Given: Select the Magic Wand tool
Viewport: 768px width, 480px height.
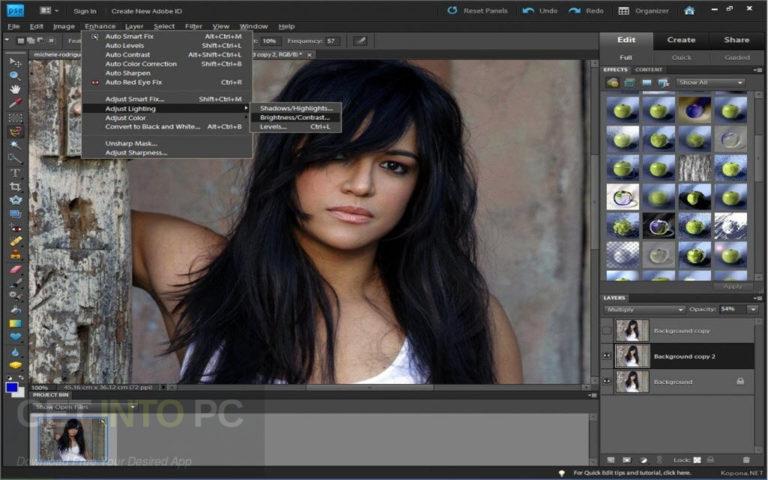Looking at the screenshot, I should pos(16,145).
